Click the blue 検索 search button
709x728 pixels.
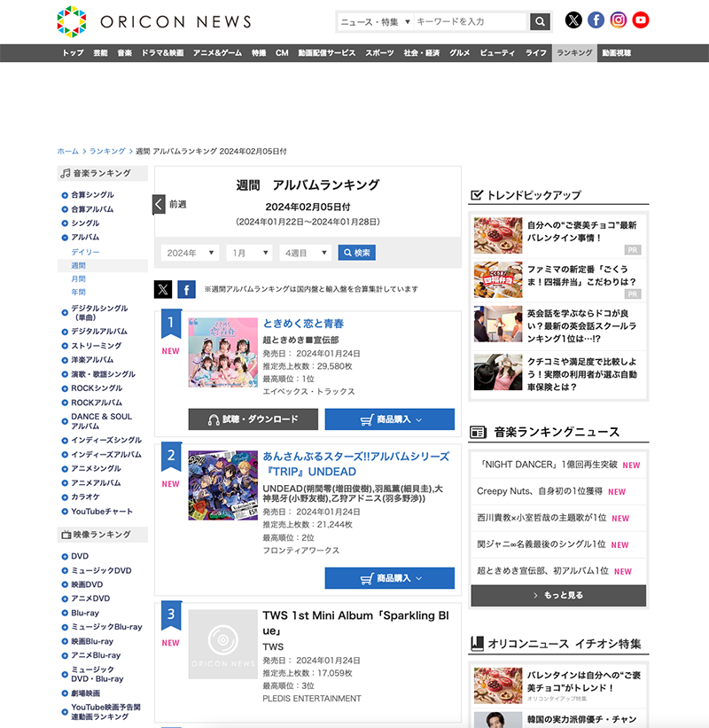357,253
